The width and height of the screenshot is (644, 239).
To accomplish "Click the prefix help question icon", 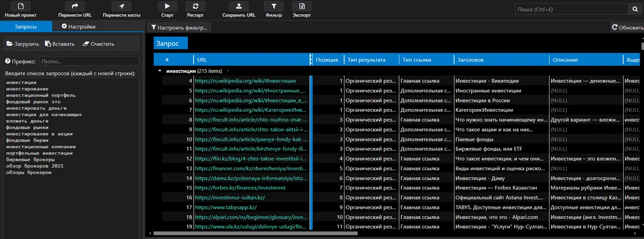I will [8, 62].
